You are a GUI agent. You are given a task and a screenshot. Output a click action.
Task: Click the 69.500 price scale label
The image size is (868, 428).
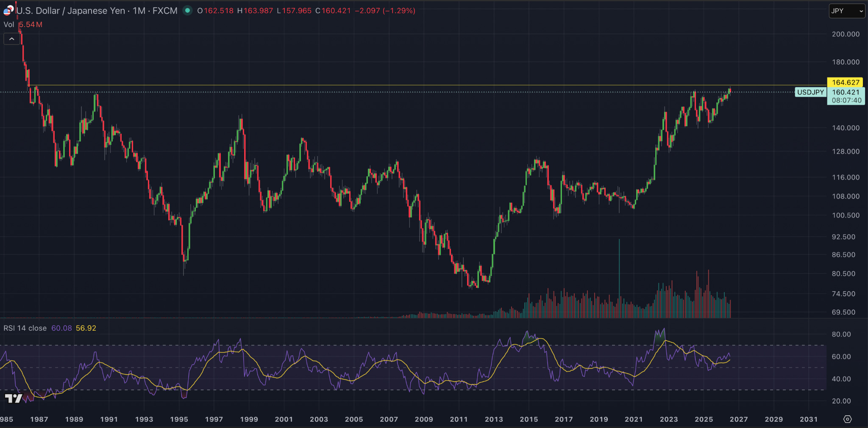843,312
